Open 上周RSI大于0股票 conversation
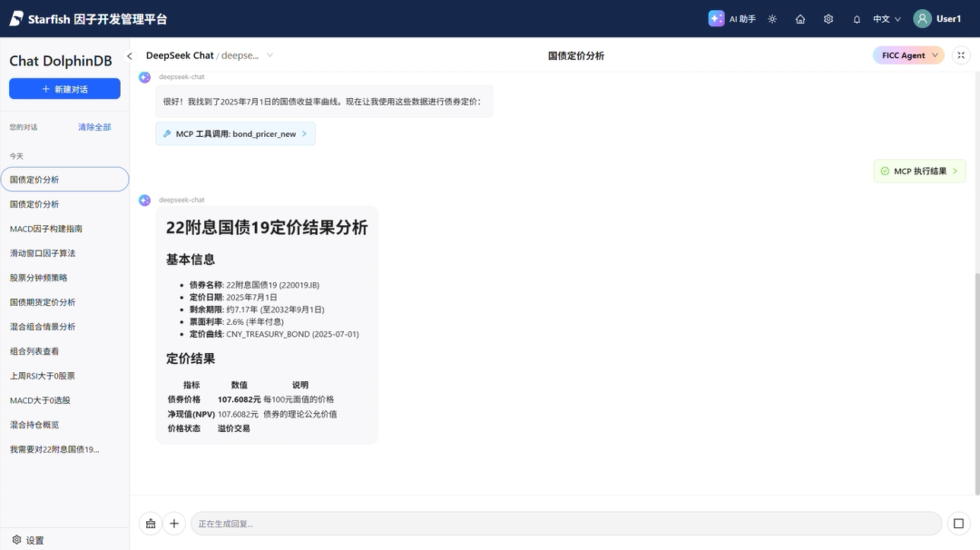Viewport: 980px width, 550px height. (x=64, y=376)
